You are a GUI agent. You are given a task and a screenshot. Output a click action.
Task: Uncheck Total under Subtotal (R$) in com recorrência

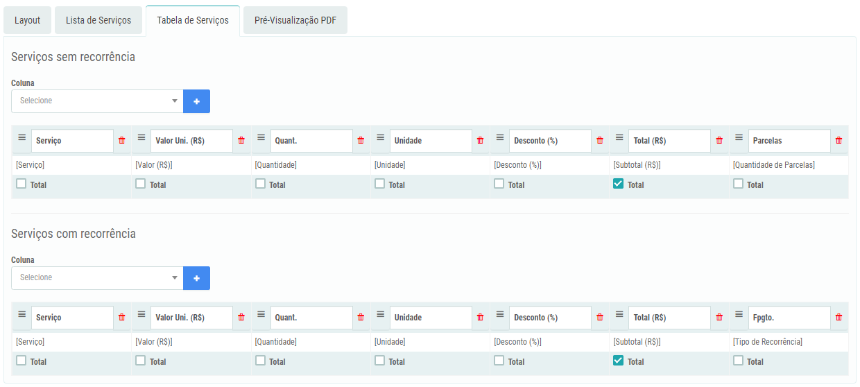tap(618, 361)
